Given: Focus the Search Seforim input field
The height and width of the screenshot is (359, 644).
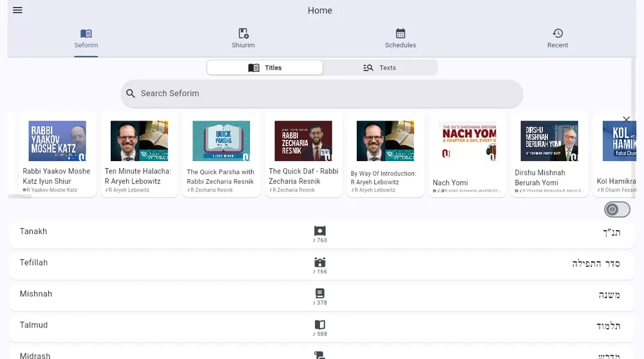Looking at the screenshot, I should click(x=321, y=93).
